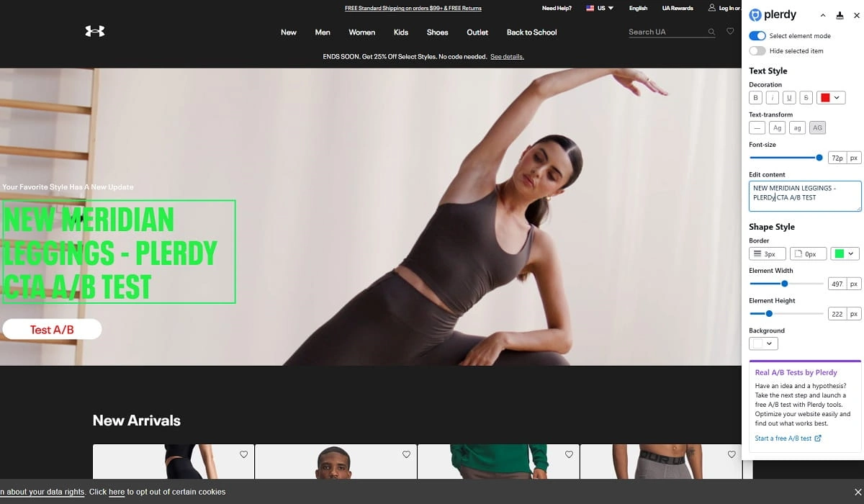
Task: Open the Kids menu
Action: click(x=401, y=32)
